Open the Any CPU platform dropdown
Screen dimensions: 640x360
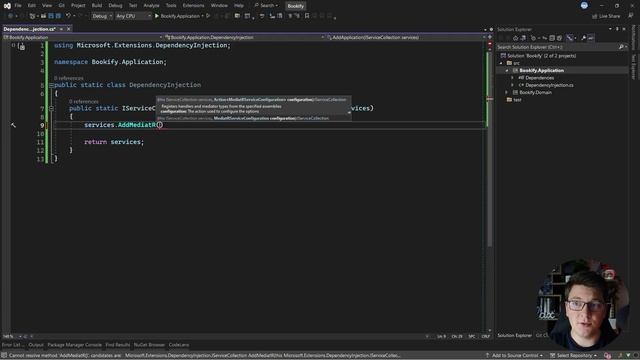click(x=133, y=16)
